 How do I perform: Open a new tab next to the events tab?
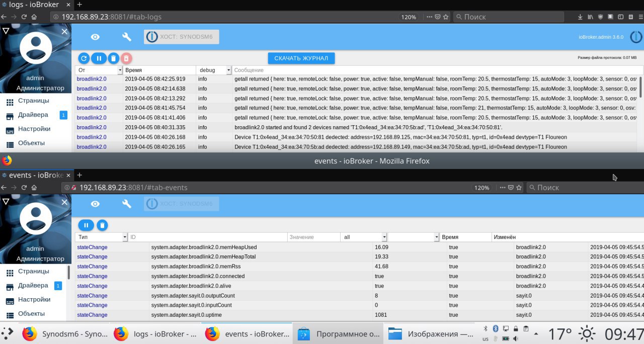[x=79, y=175]
